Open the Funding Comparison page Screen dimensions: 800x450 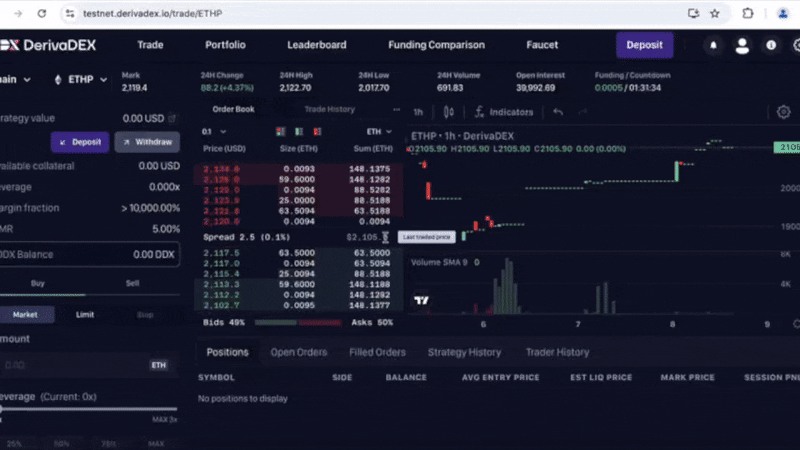(x=436, y=45)
